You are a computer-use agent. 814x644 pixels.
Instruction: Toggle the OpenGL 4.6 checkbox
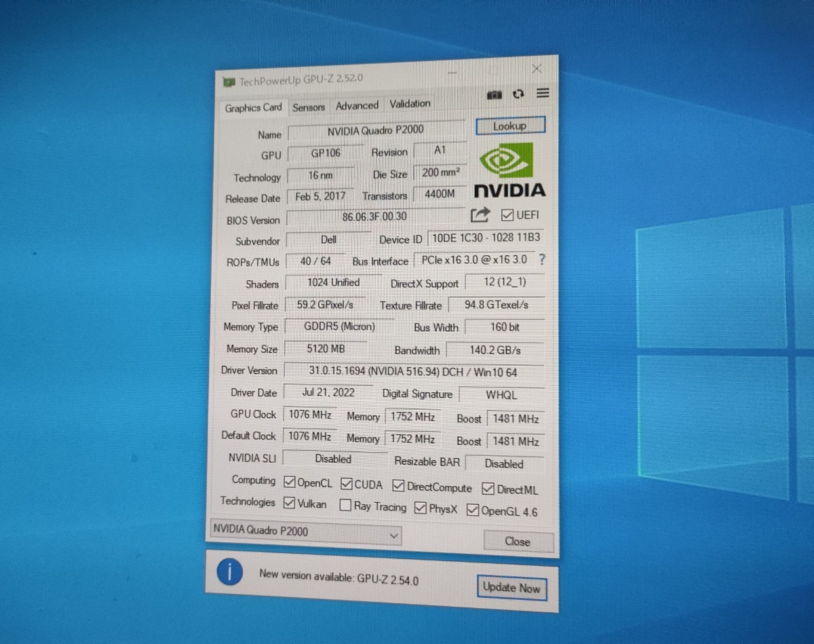point(473,510)
